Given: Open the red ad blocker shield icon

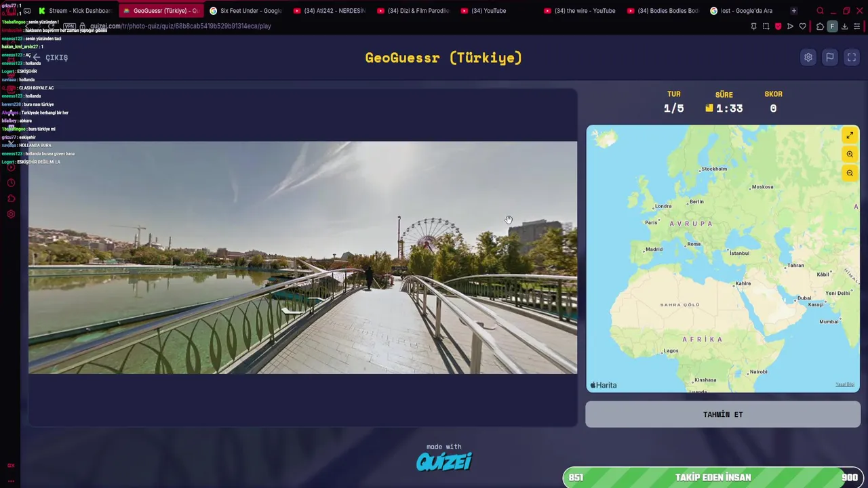Looking at the screenshot, I should click(778, 26).
